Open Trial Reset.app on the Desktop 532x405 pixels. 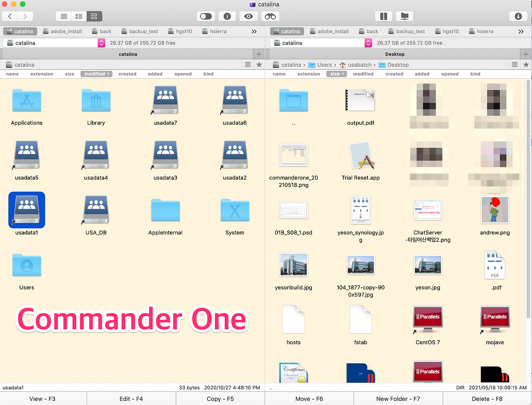pyautogui.click(x=361, y=156)
